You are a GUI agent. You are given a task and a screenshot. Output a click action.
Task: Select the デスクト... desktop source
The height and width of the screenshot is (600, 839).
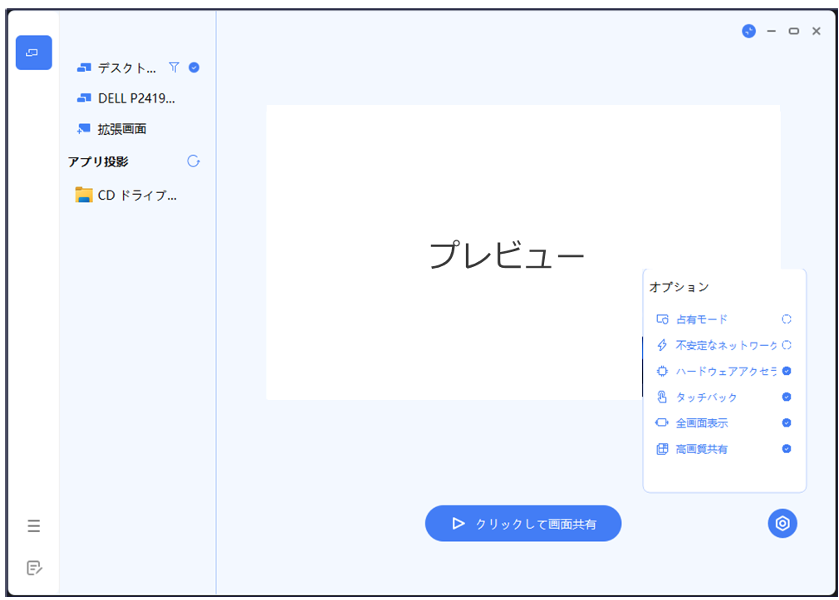pos(127,68)
